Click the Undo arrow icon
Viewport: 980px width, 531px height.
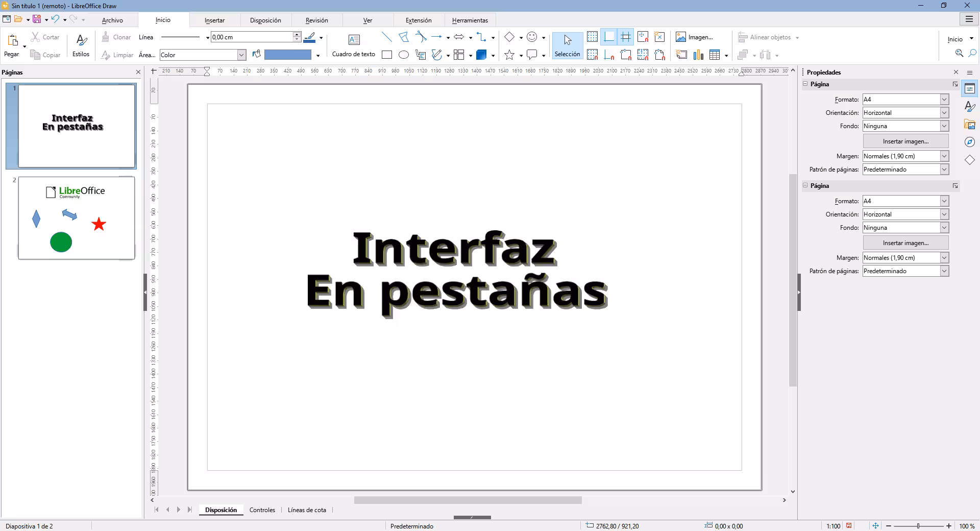tap(55, 19)
